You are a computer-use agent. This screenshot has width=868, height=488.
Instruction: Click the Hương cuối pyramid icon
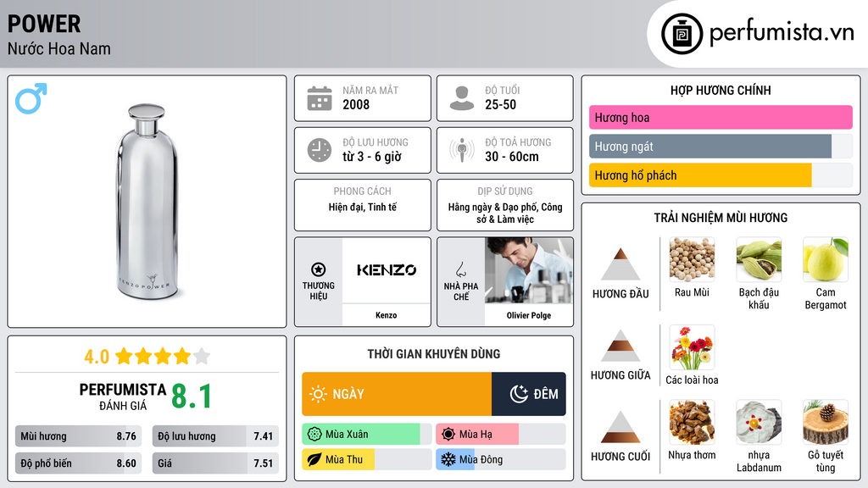point(620,427)
